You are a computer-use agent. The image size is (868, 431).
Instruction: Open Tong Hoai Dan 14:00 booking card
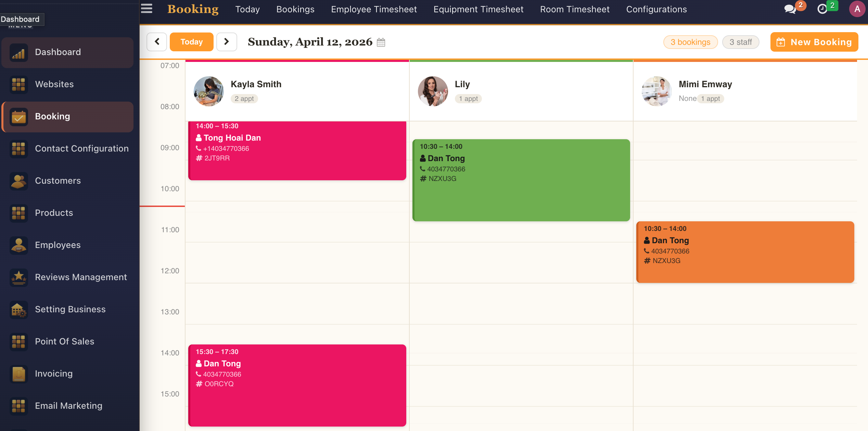coord(297,151)
